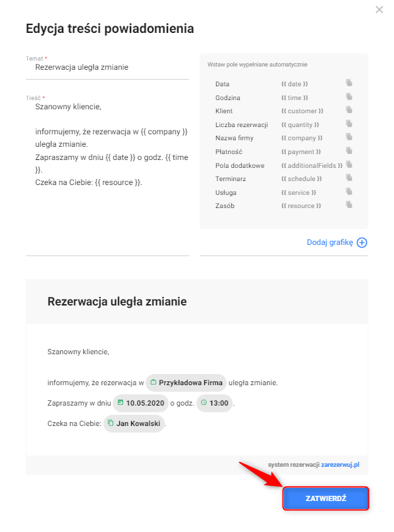This screenshot has height=532, width=394.
Task: Click the preview heading Rezerwacja uległa zmianie
Action: pos(117,302)
